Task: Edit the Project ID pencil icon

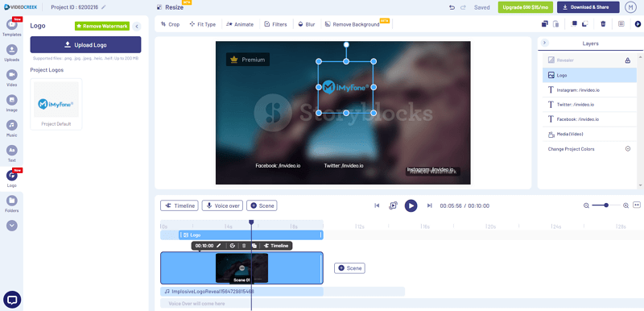Action: click(104, 7)
